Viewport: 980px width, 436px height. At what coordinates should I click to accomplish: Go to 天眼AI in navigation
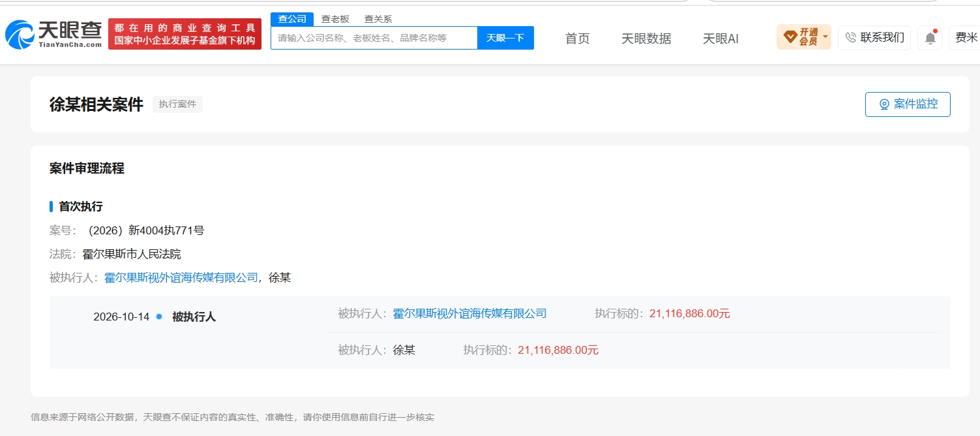point(720,39)
